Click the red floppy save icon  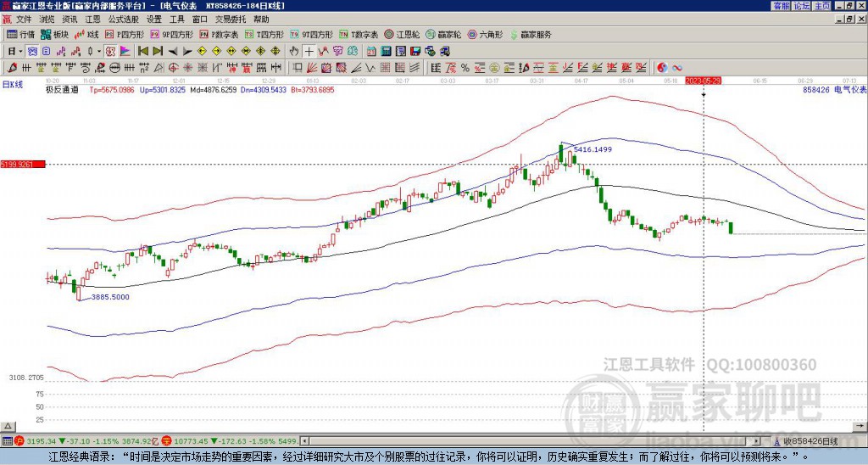point(415,52)
